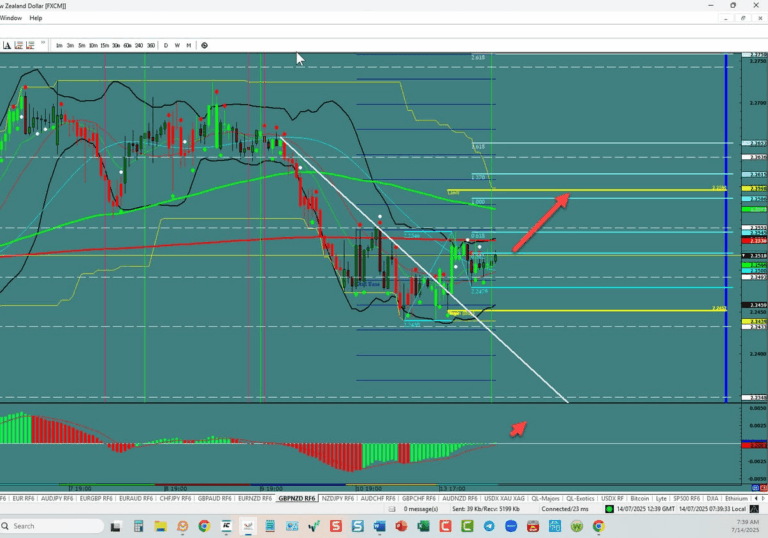Open Calculator from the taskbar
This screenshot has height=538, width=768.
click(139, 527)
